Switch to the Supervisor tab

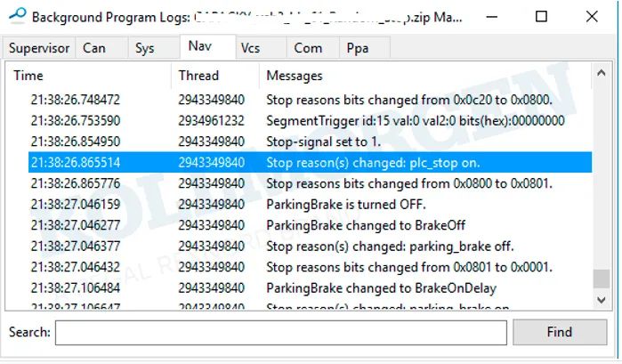coord(39,49)
